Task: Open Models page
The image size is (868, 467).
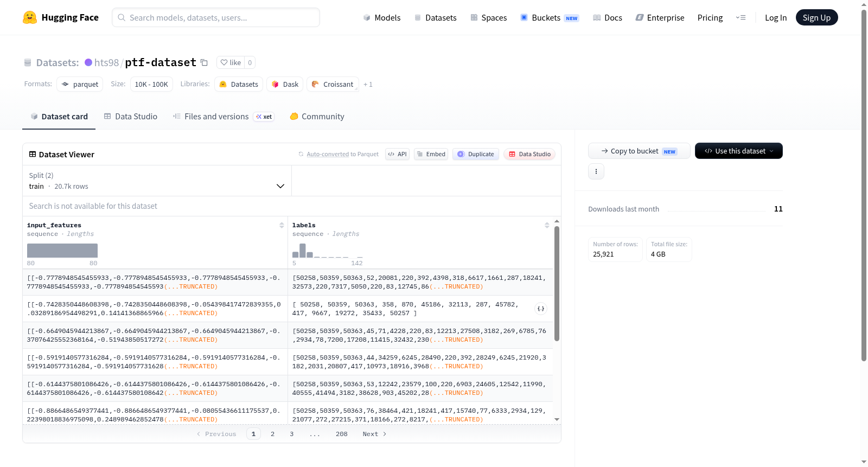Action: point(382,17)
